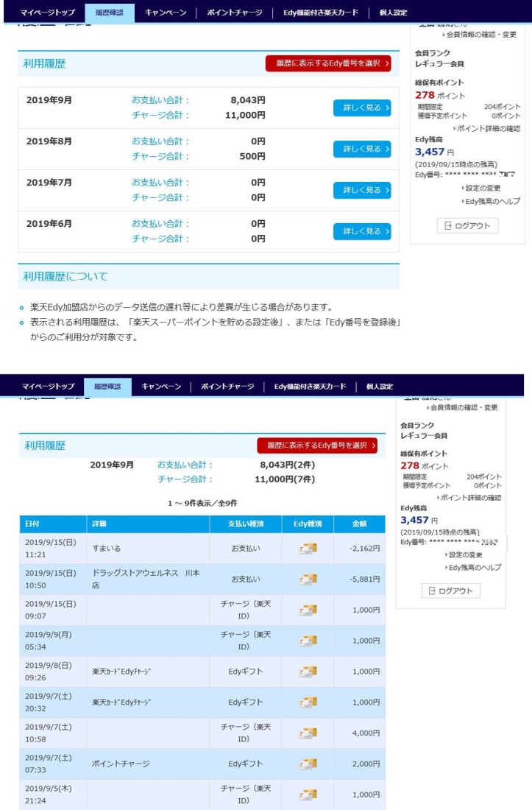Click ログアウト button on the monthly list page

coord(467,226)
